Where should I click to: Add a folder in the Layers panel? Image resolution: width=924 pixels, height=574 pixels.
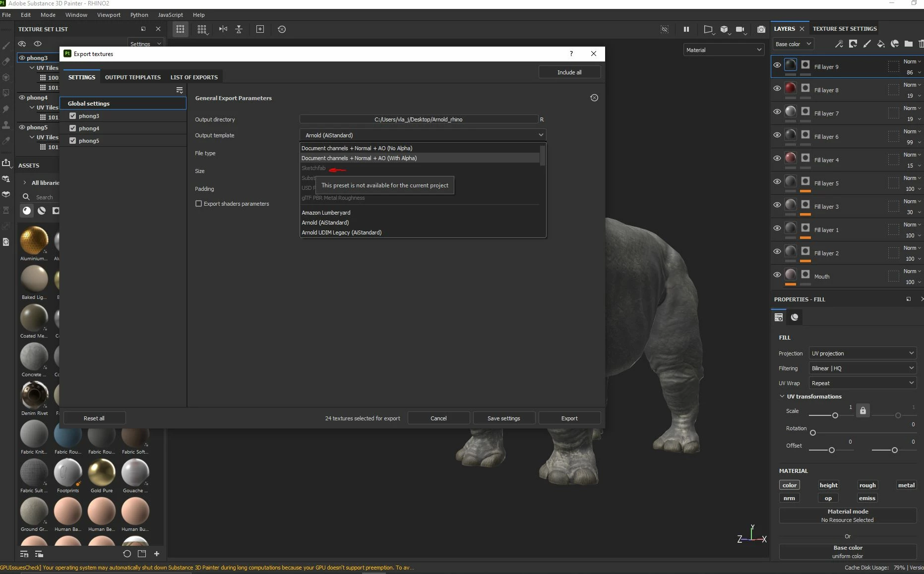[909, 44]
